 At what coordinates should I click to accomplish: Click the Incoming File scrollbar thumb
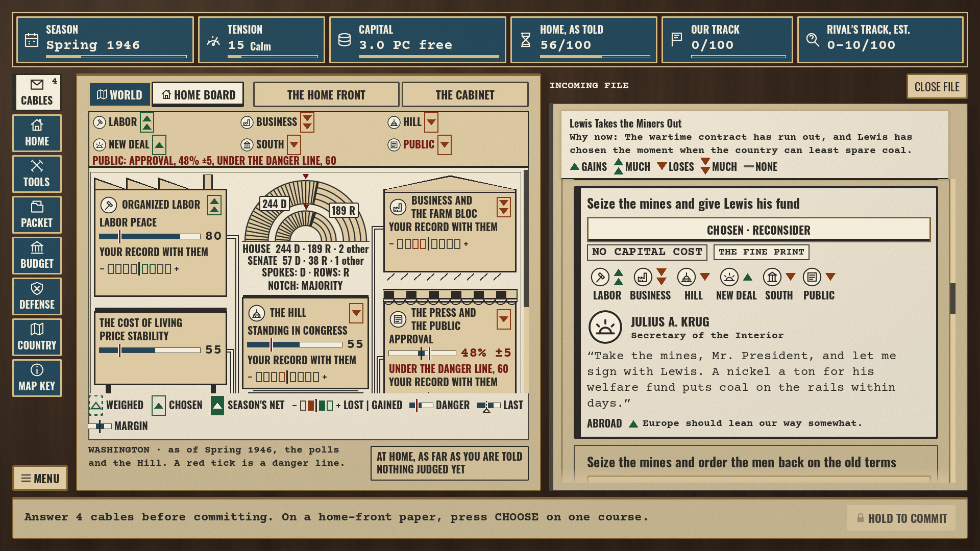pos(952,298)
